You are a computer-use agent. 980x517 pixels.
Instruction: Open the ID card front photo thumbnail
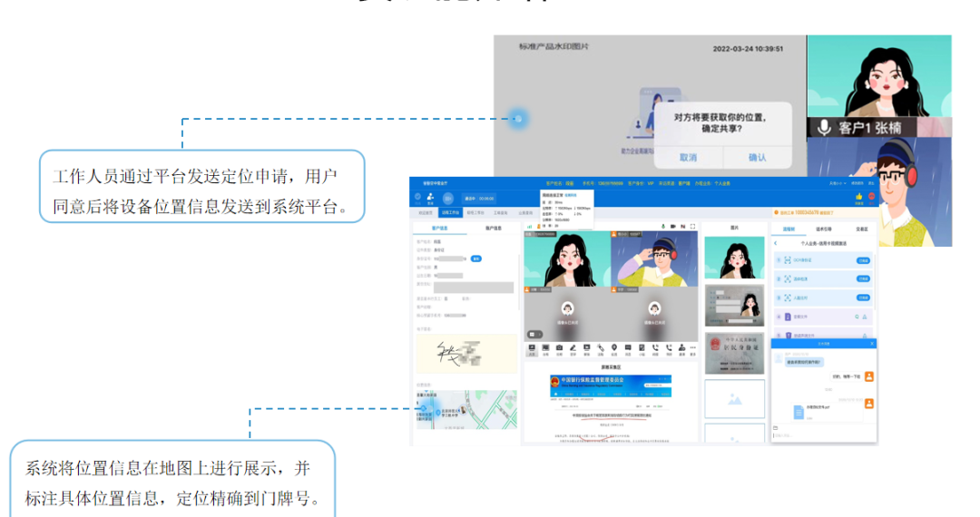click(734, 306)
